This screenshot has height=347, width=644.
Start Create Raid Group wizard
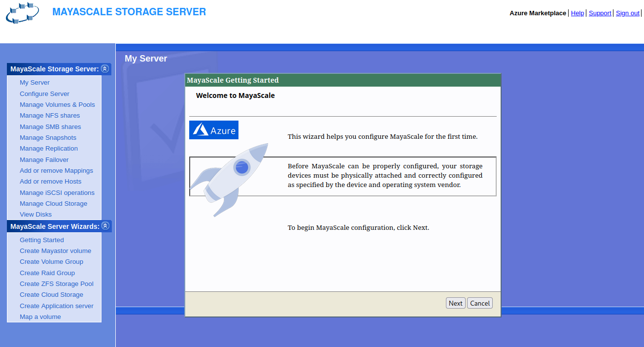point(47,273)
